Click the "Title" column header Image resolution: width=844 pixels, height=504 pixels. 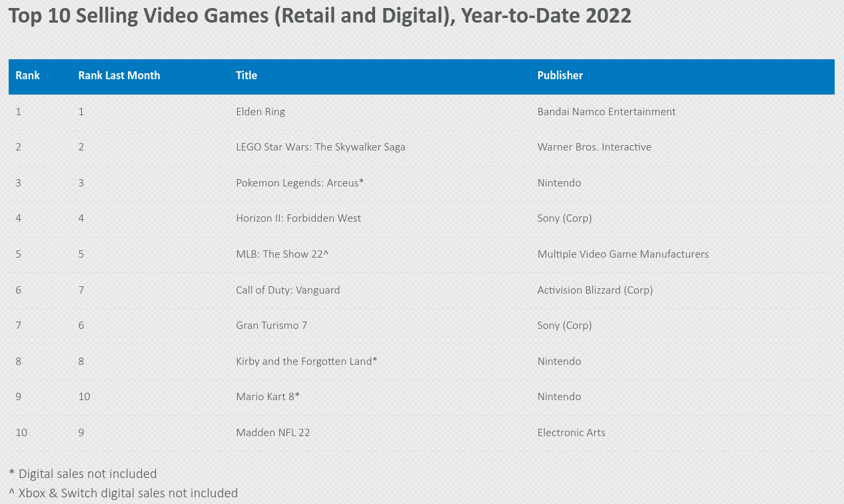[246, 76]
